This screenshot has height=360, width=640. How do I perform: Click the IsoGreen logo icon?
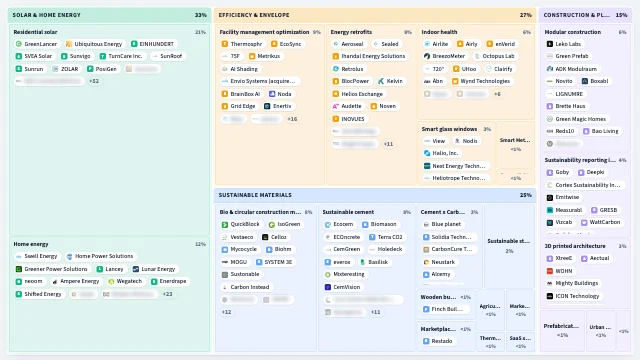point(272,224)
